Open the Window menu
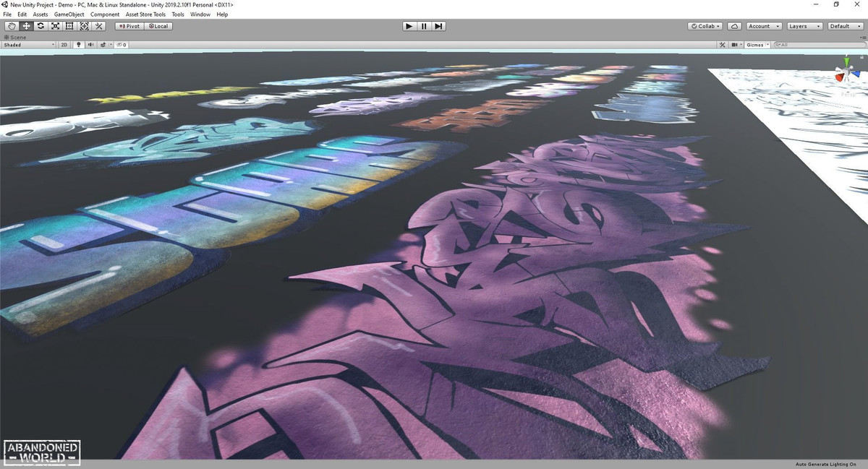868x469 pixels. (200, 14)
